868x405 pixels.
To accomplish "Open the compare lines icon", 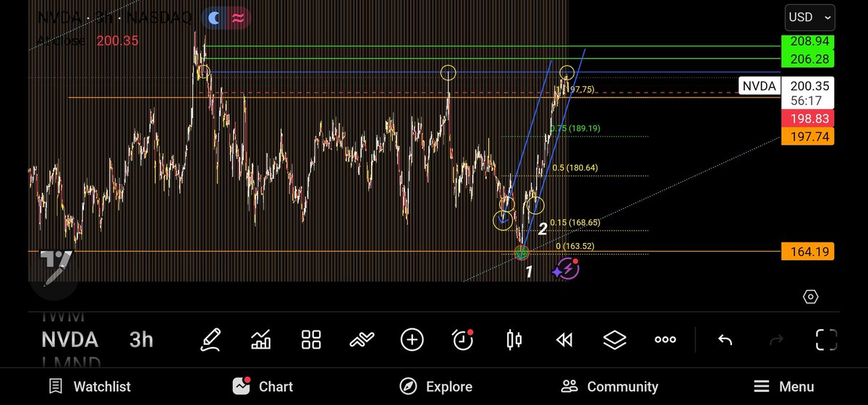I will click(x=362, y=339).
